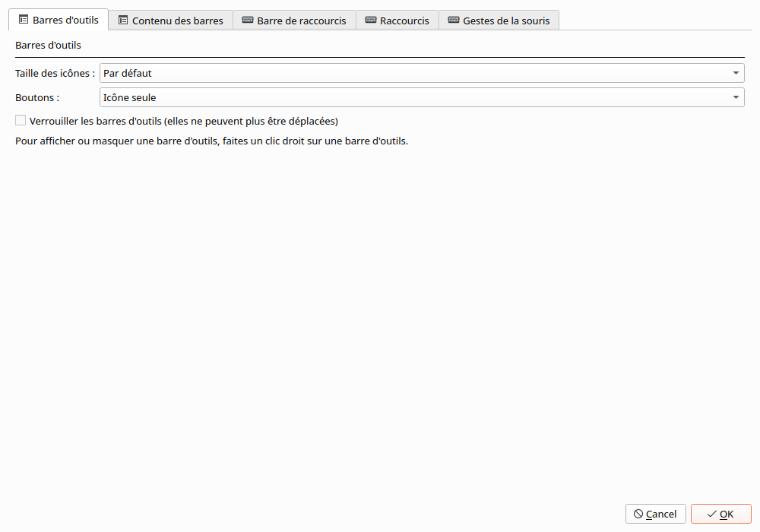
Task: Click keyboard icon on Gestes de la souris tab
Action: 454,20
